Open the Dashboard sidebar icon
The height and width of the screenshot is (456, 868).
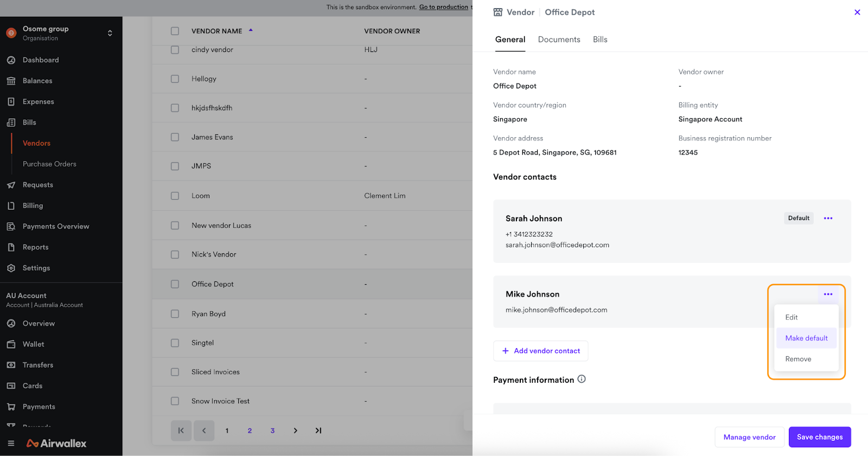[x=11, y=60]
